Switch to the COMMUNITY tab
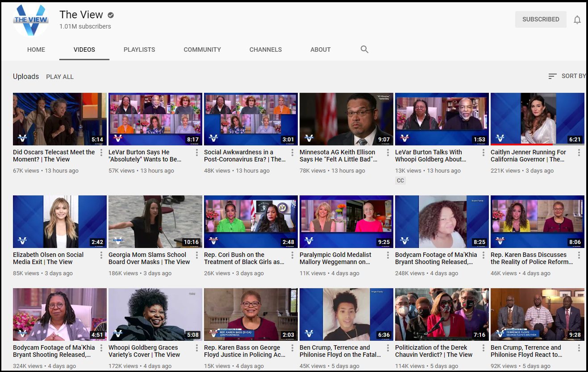Image resolution: width=588 pixels, height=372 pixels. tap(202, 50)
